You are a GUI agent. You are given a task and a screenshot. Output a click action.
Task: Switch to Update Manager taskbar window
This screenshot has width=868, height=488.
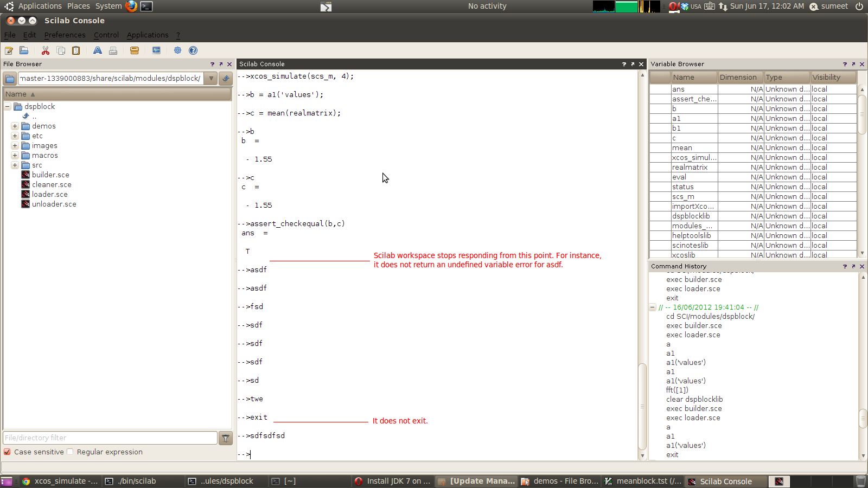pyautogui.click(x=476, y=481)
